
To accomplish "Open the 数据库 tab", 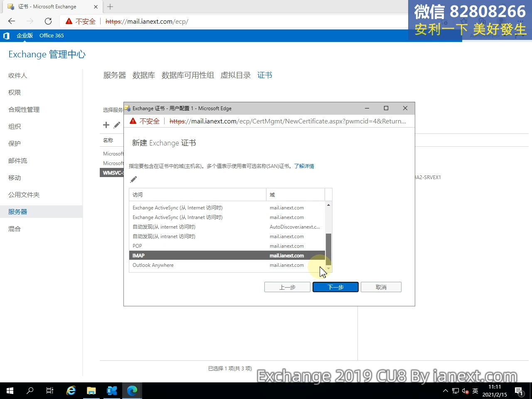I will pos(144,75).
